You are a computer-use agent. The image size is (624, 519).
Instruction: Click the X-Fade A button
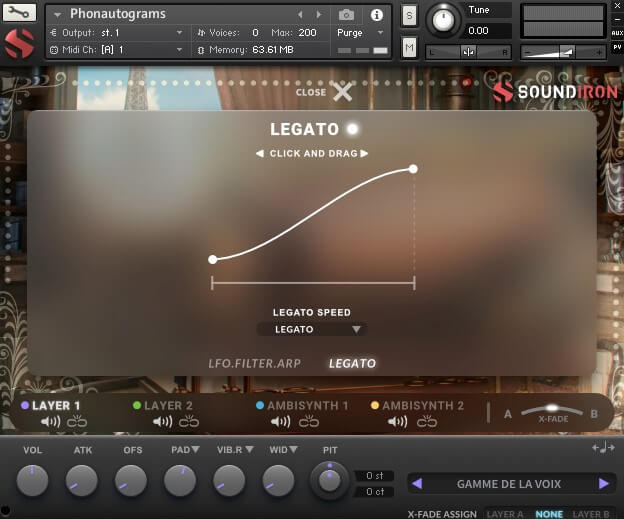tap(508, 414)
